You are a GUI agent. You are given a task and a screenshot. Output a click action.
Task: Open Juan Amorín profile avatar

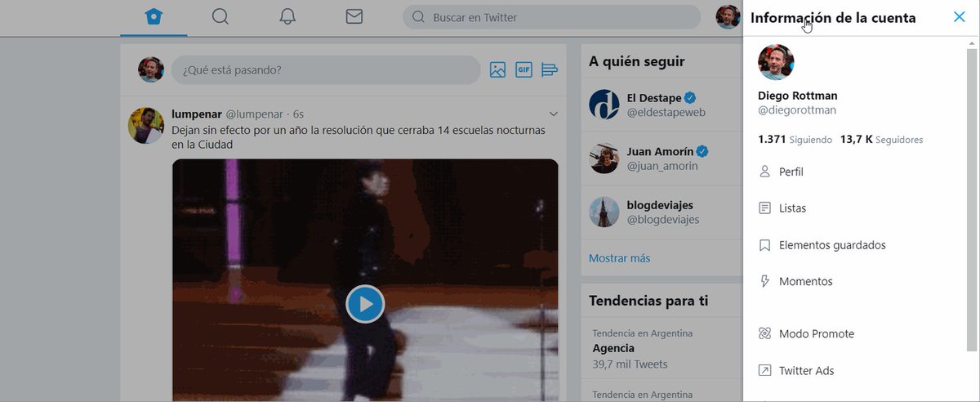click(604, 159)
